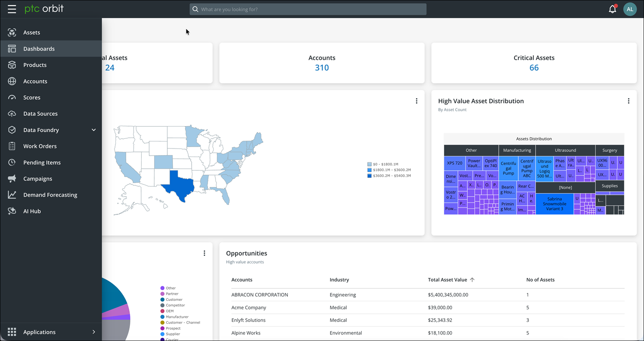The image size is (644, 341).
Task: Click the $3600.2M - $5400.3M legend swatch
Action: tap(369, 176)
